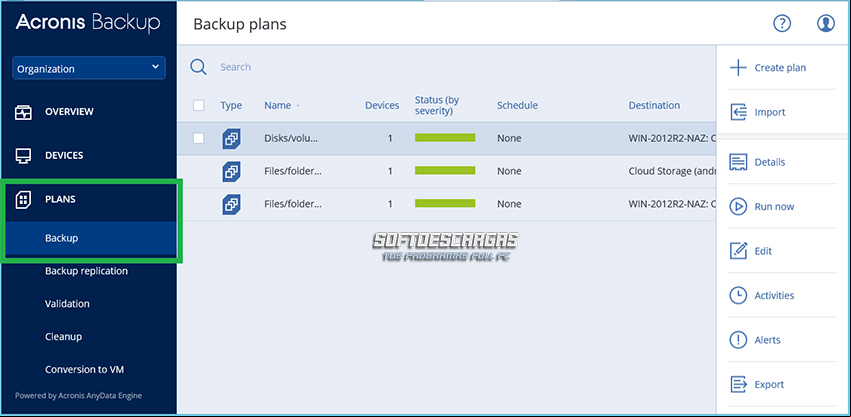Click the Backup plans page title

240,24
